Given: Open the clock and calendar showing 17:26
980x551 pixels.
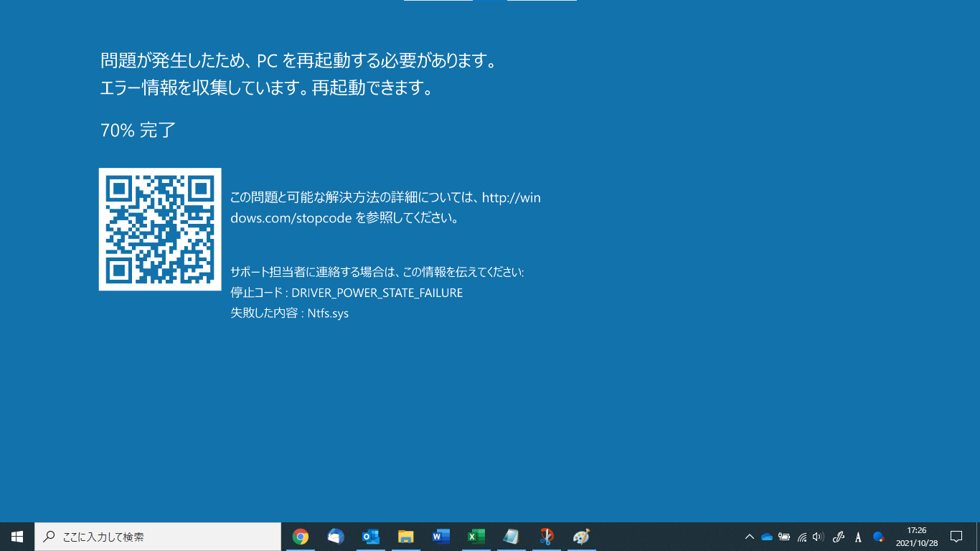Looking at the screenshot, I should pos(916,537).
